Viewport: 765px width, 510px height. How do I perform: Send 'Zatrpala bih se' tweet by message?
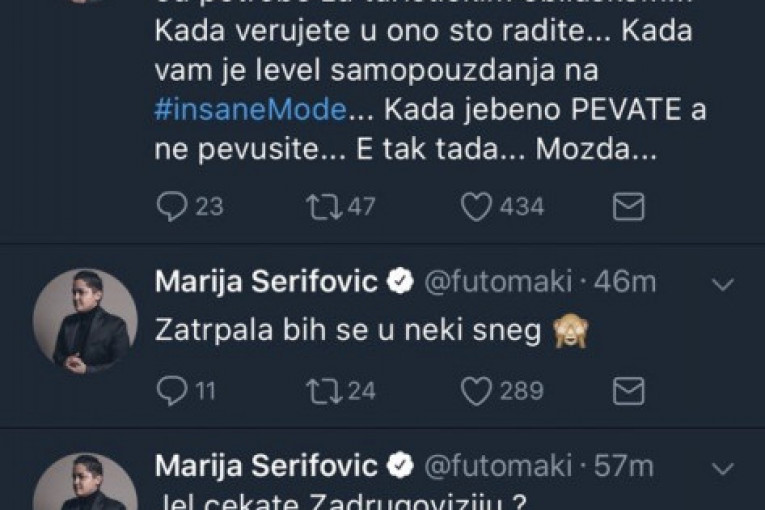(x=628, y=391)
